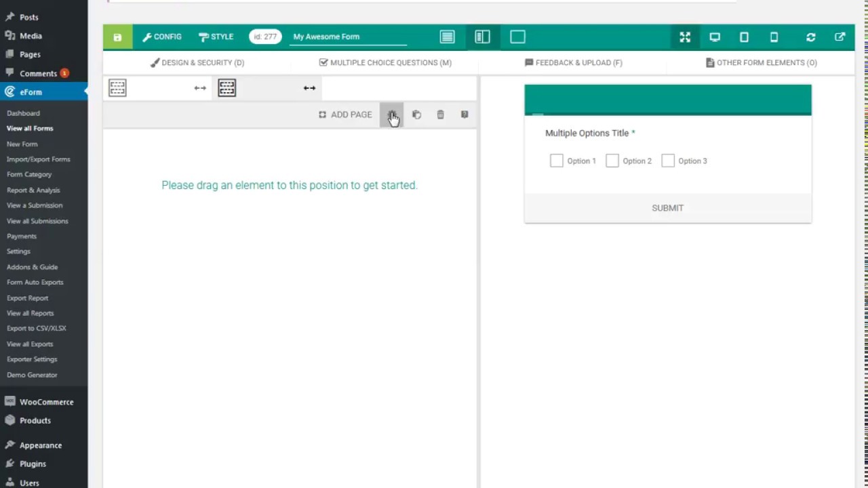This screenshot has width=868, height=488.
Task: Open eForm menu in WordPress sidebar
Action: (x=43, y=92)
